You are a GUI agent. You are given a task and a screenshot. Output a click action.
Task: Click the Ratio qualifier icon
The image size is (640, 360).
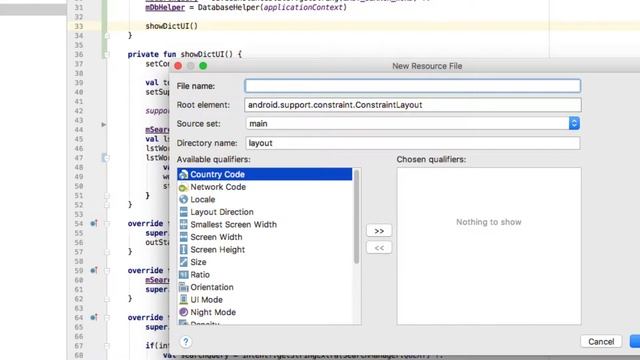[183, 275]
